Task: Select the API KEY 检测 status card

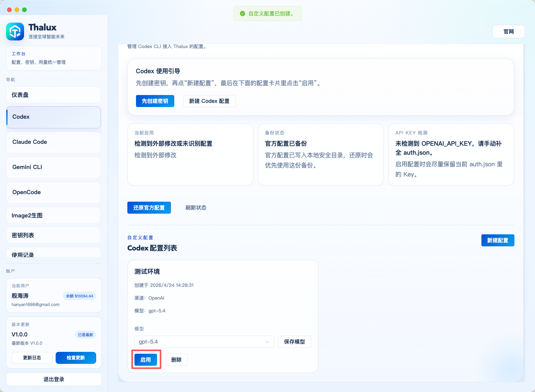Action: [451, 154]
